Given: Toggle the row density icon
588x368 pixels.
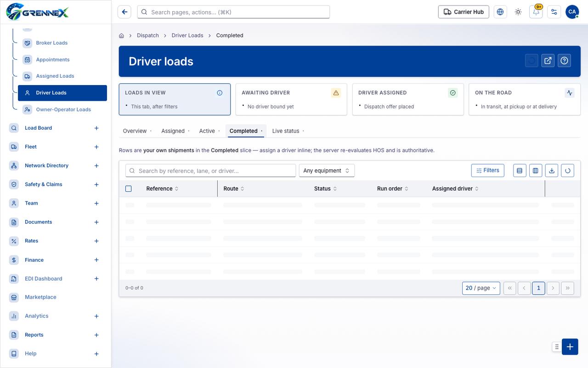Looking at the screenshot, I should click(x=520, y=171).
